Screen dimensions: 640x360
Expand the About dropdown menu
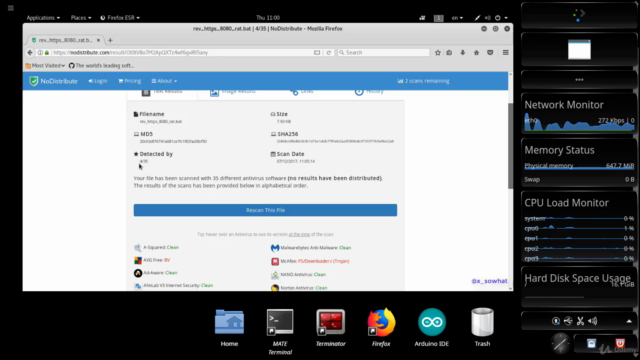point(164,81)
